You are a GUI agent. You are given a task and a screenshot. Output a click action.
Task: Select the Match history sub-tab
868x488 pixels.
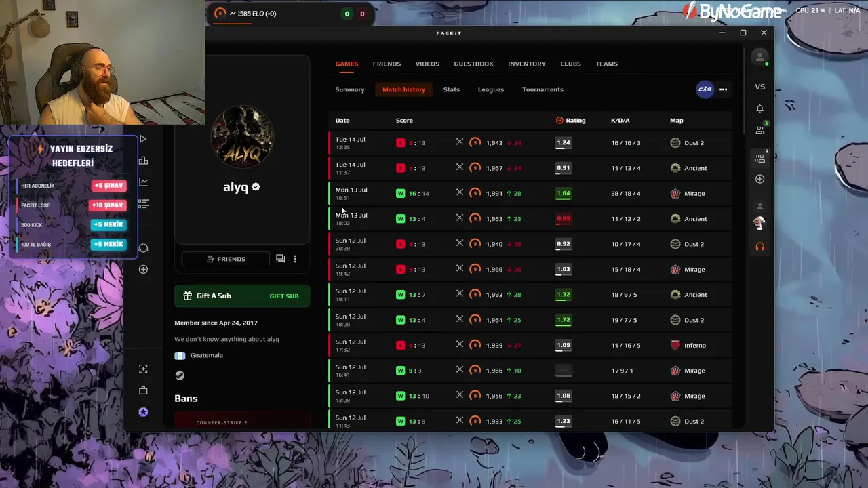pyautogui.click(x=403, y=89)
